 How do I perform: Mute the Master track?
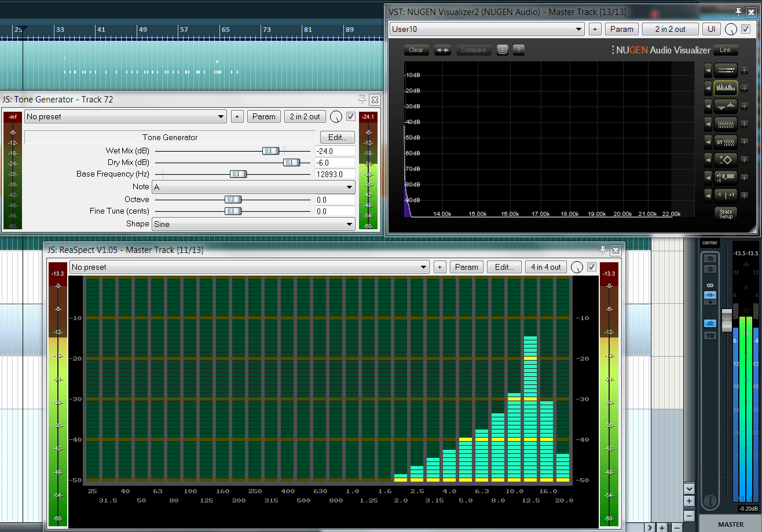[709, 259]
